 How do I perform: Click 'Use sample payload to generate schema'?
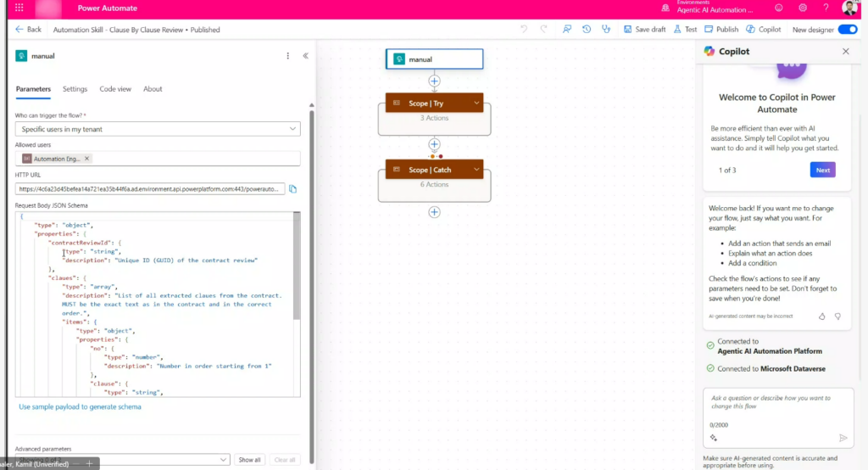(x=80, y=407)
